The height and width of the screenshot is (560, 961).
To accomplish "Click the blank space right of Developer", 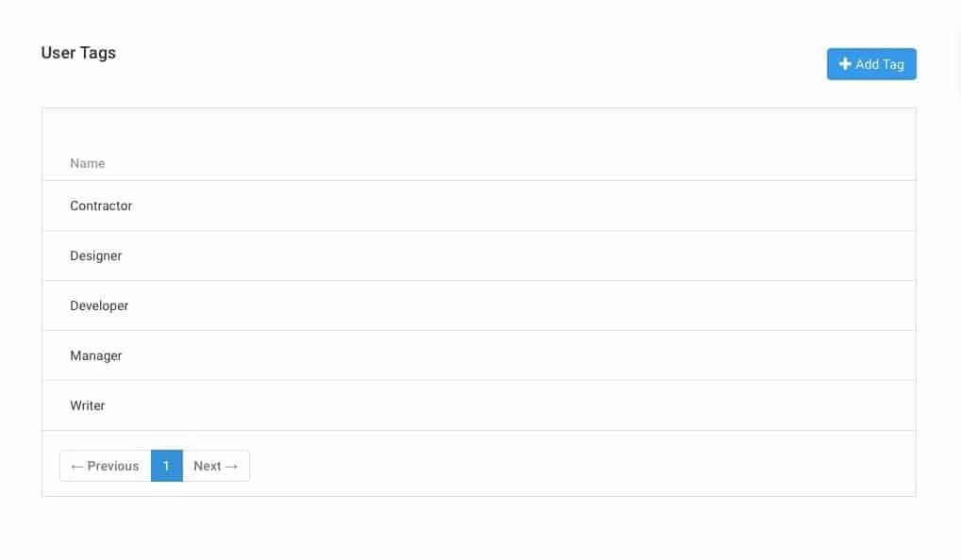I will pos(519,305).
